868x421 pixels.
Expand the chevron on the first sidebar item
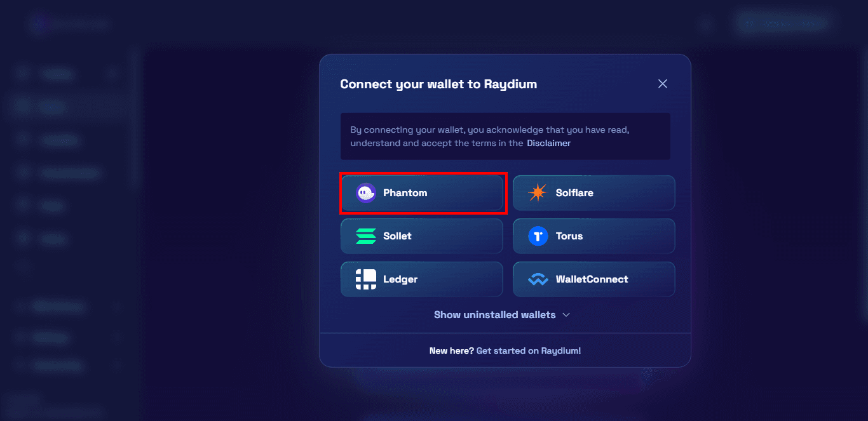click(x=112, y=74)
